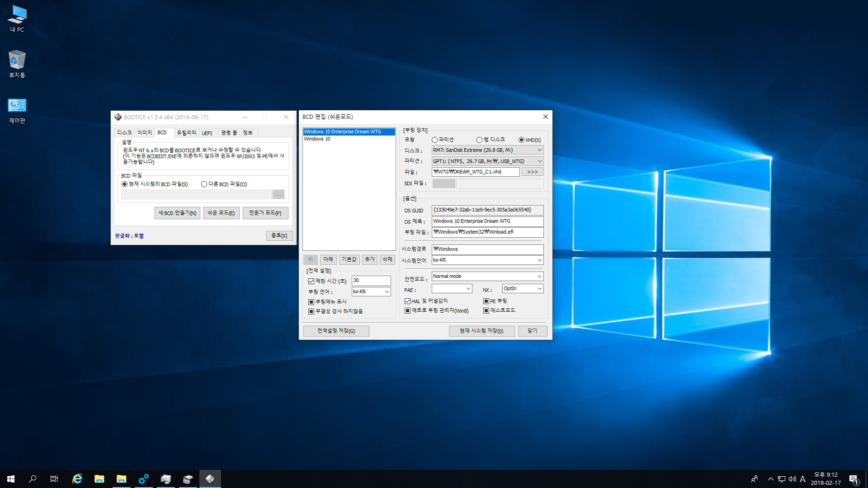Click the timeout value field showing 30
The height and width of the screenshot is (488, 868).
point(371,281)
